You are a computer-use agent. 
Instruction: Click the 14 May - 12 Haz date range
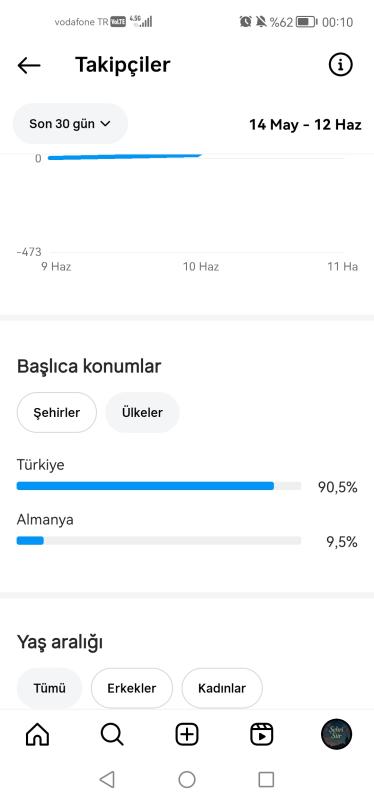click(305, 124)
